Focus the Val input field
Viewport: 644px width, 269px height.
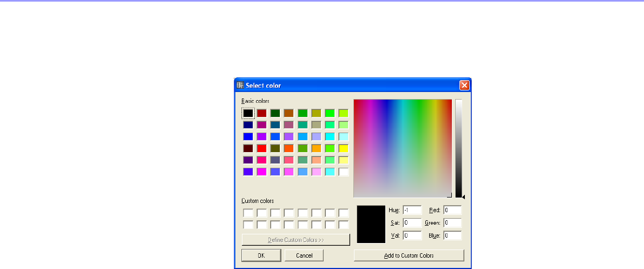point(412,236)
